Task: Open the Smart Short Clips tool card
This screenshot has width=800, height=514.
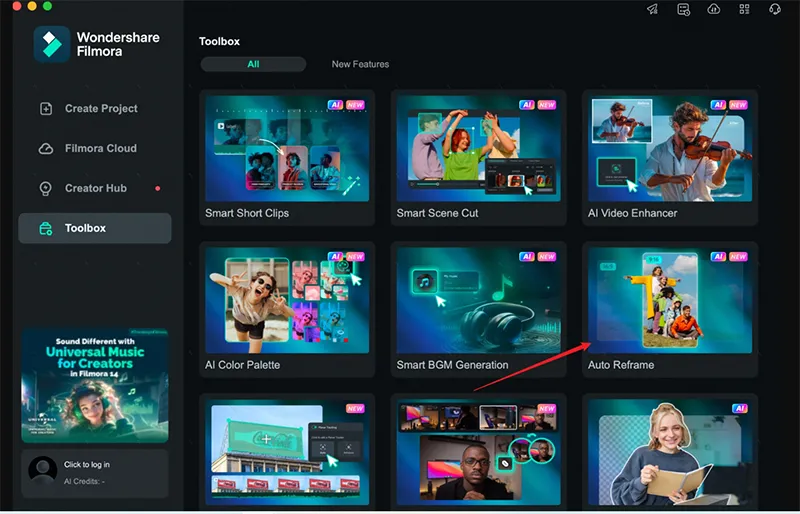Action: 287,158
